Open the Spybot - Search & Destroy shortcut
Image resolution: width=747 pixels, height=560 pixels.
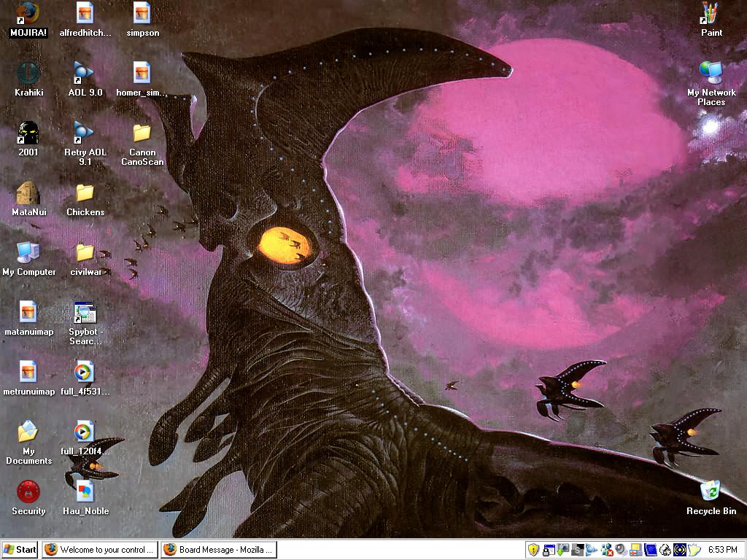[x=84, y=314]
